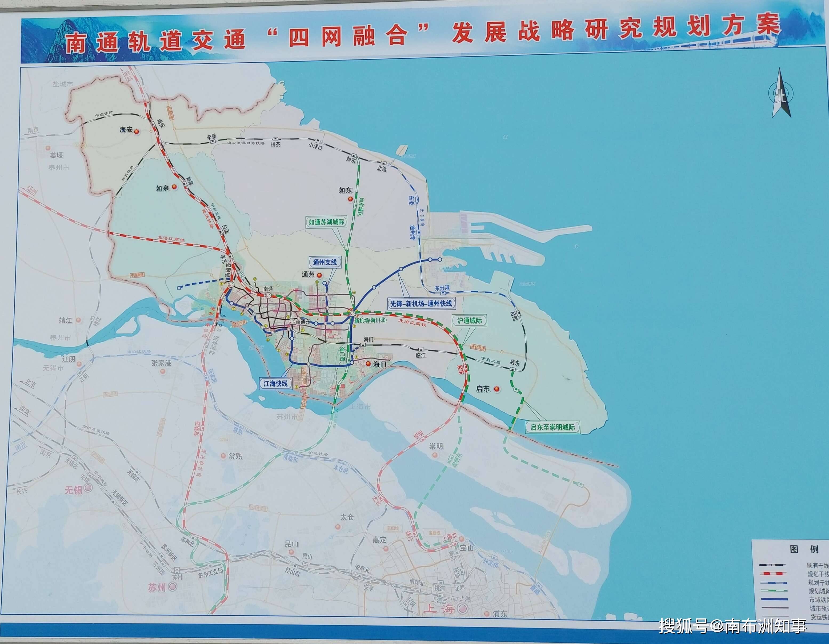829x644 pixels.
Task: Click the 启东至崇明城际 boxed label
Action: click(x=553, y=427)
